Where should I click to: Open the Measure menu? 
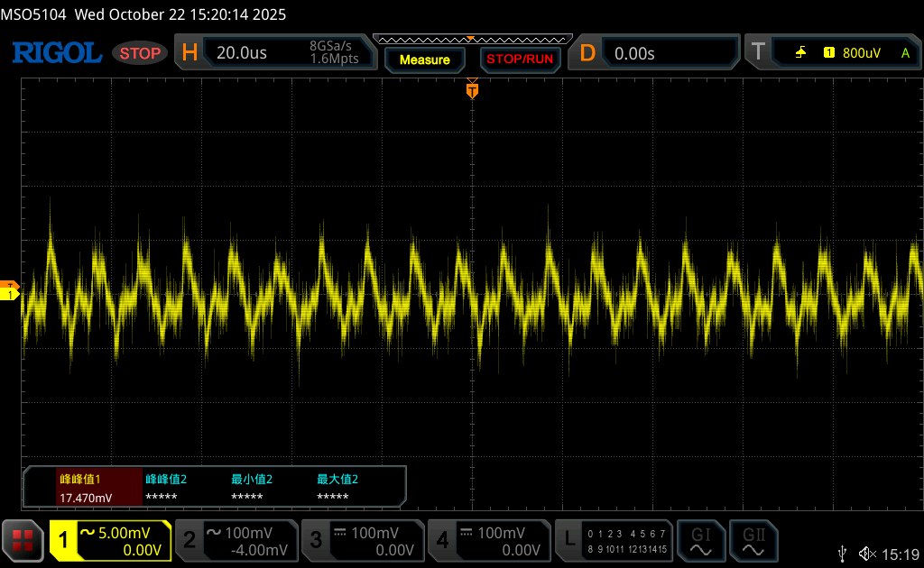(x=425, y=60)
